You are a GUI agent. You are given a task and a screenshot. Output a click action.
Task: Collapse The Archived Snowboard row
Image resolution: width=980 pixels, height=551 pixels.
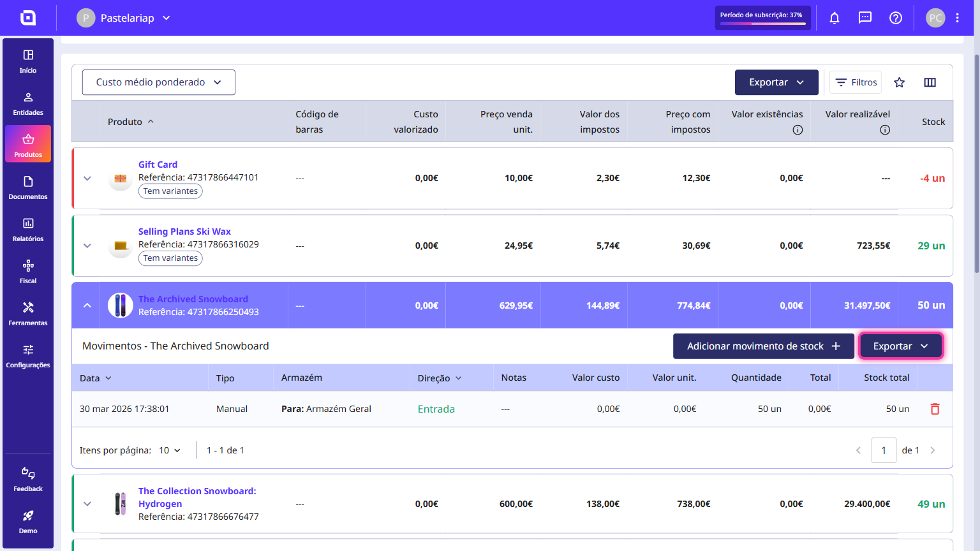coord(87,305)
